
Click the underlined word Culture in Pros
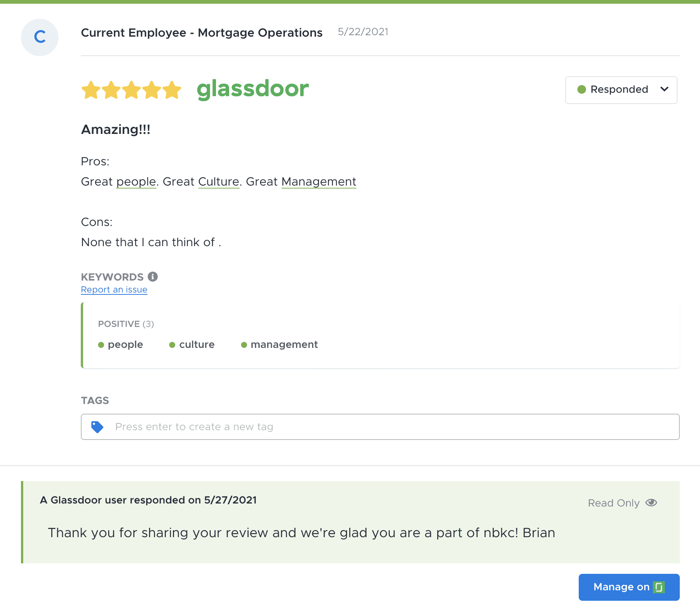(219, 182)
